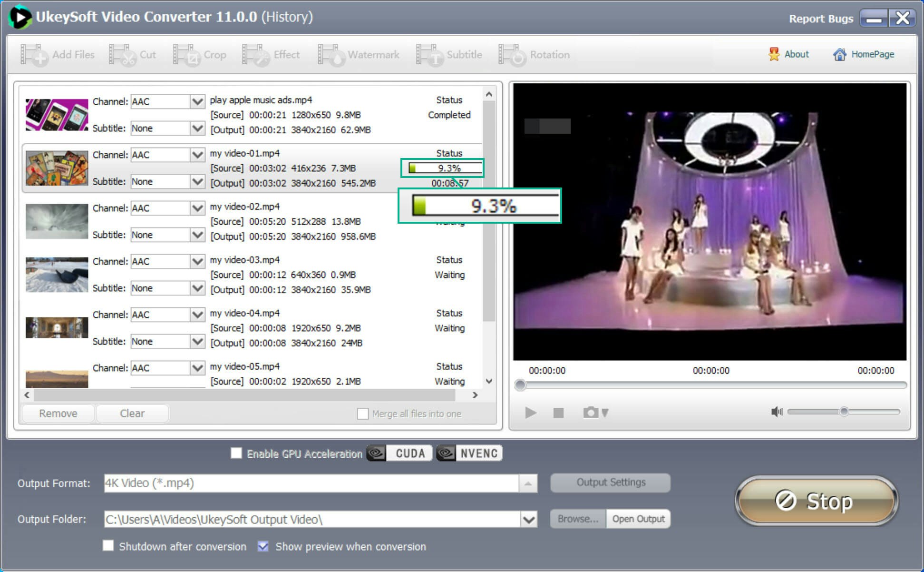Open the Crop tool
The image size is (924, 572).
pos(199,55)
